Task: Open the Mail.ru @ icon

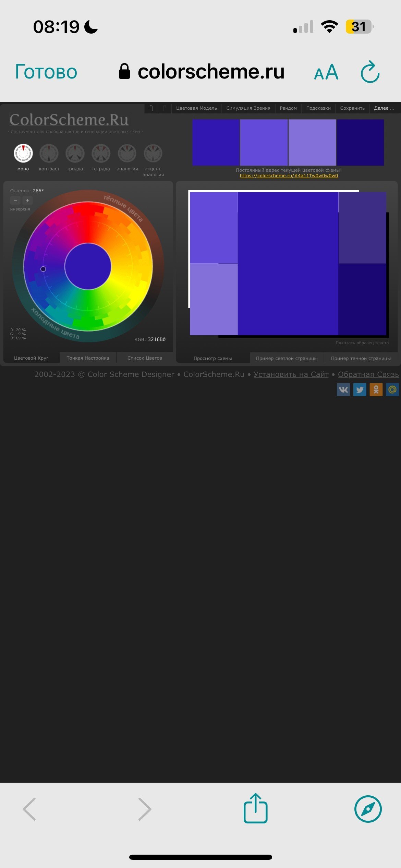Action: pos(392,389)
